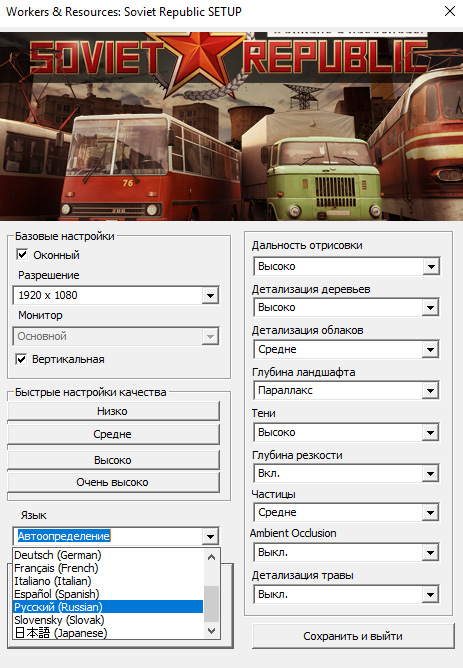This screenshot has width=463, height=668.
Task: Expand the Детализация облаков dropdown
Action: [346, 349]
